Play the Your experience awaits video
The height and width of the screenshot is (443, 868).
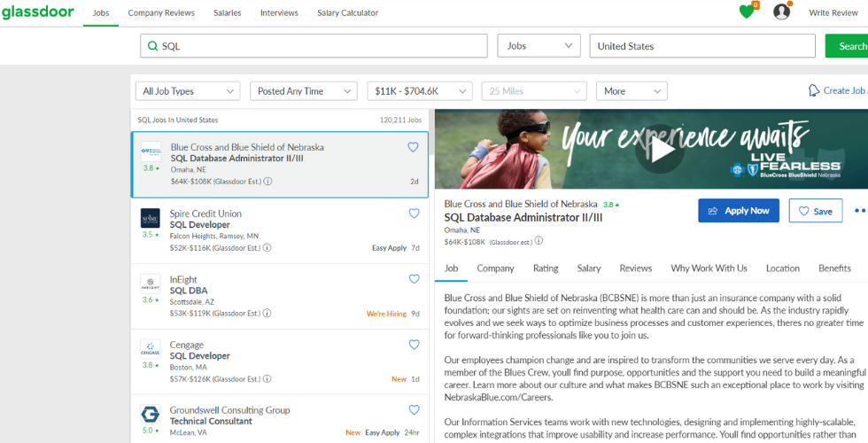click(x=659, y=151)
